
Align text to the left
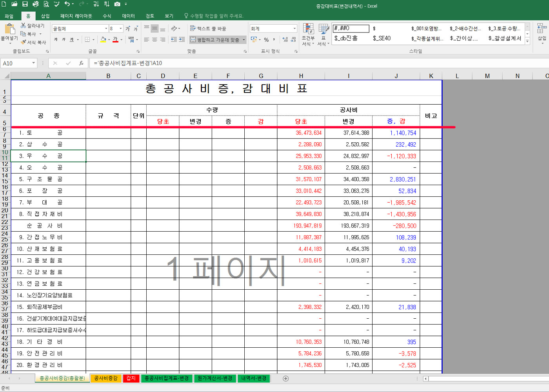point(147,40)
